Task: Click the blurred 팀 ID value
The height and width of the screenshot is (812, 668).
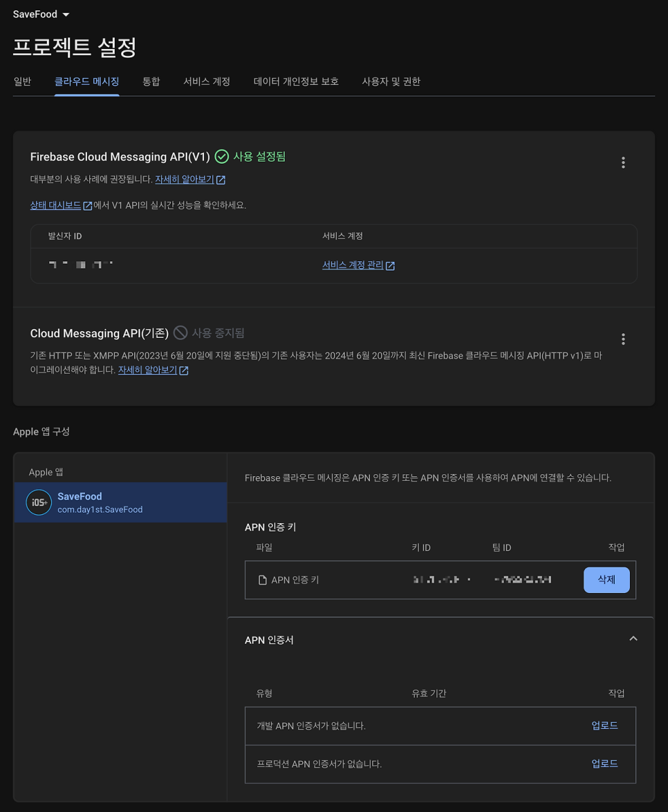Action: pos(522,580)
